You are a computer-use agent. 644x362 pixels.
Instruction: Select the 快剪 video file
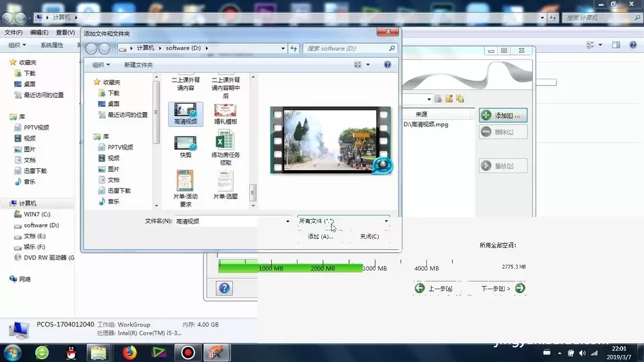tap(185, 147)
